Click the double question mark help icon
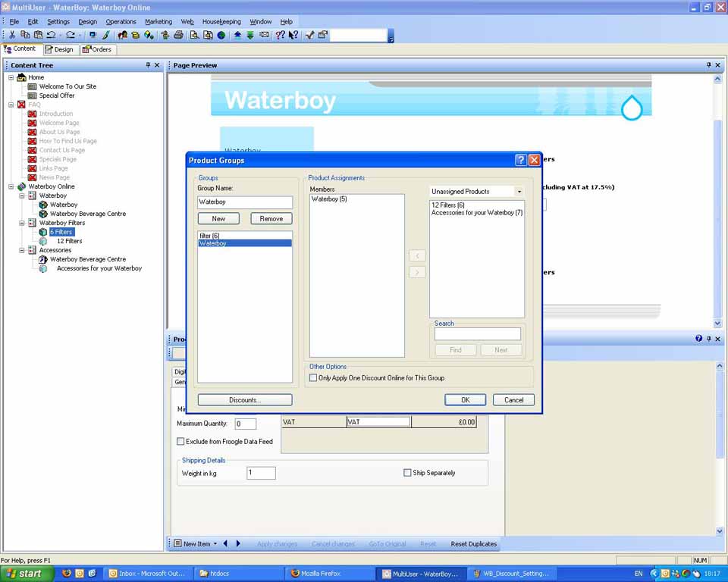This screenshot has width=728, height=582. (280, 35)
